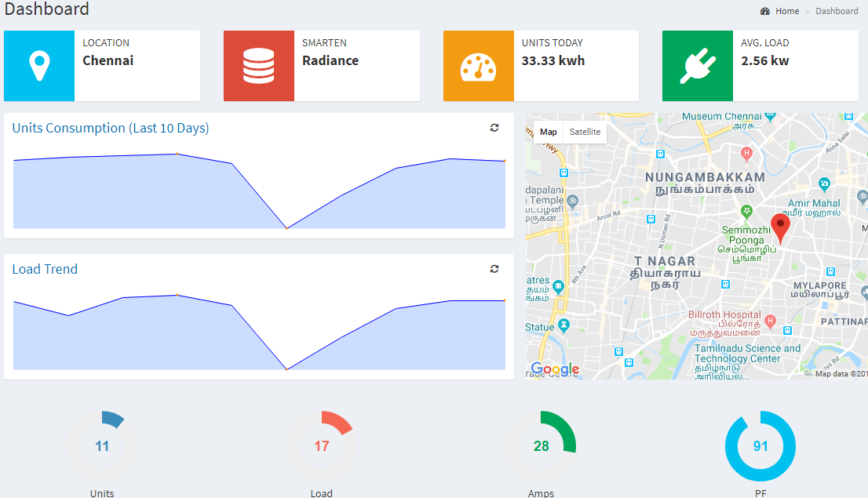Click the Semmozhi Poonga park marker on map
Screen dimensions: 868x498
[747, 211]
